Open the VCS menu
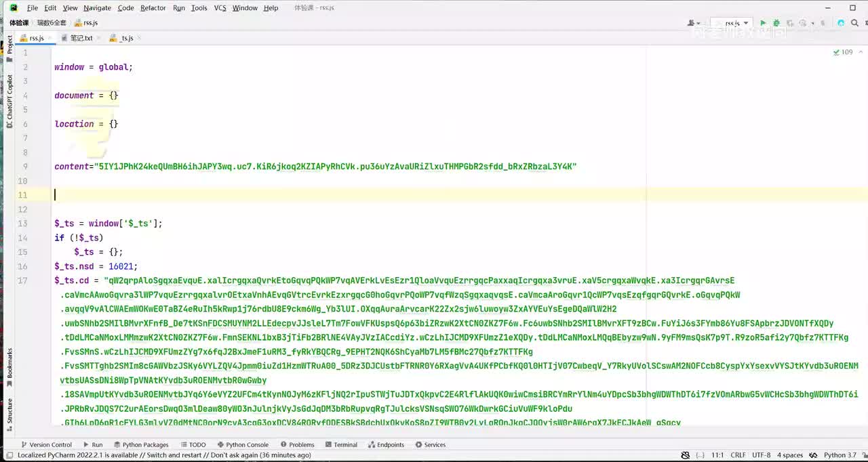The width and height of the screenshot is (868, 462). coord(220,8)
